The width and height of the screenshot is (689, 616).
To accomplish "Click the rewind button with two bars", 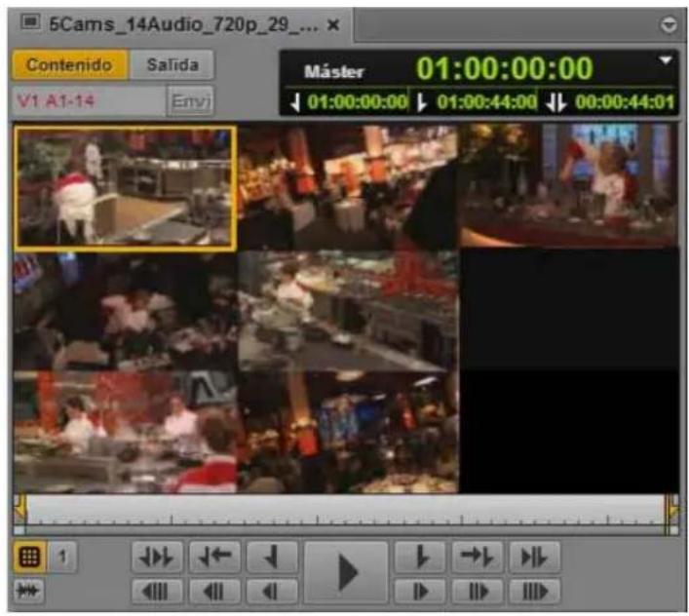I will [214, 591].
